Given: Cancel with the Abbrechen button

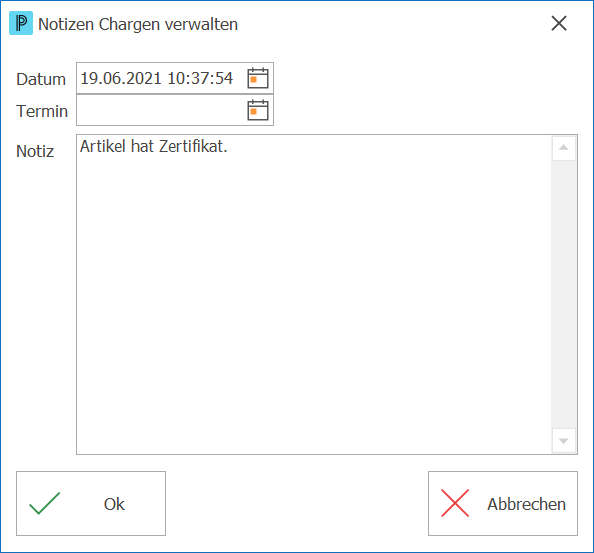Looking at the screenshot, I should (x=503, y=503).
